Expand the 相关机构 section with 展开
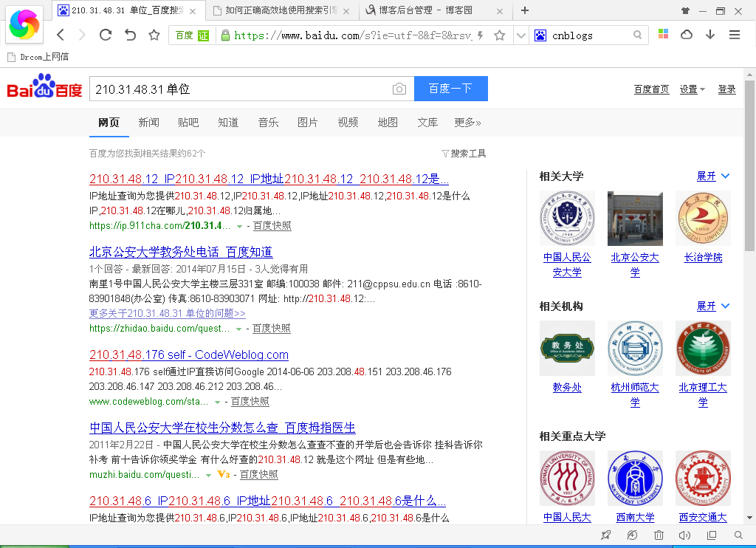Image resolution: width=756 pixels, height=548 pixels. pyautogui.click(x=713, y=306)
